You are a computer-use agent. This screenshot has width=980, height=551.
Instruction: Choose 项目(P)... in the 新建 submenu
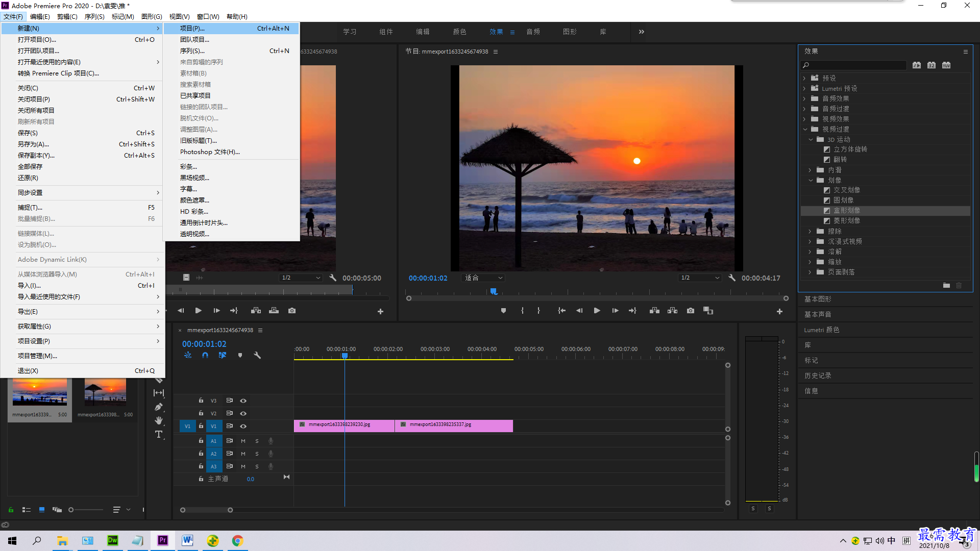232,29
